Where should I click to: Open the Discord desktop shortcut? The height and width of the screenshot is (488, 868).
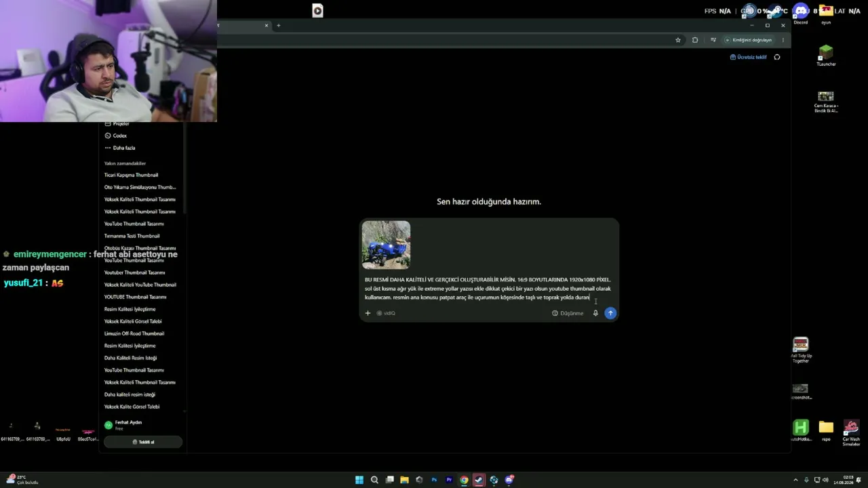[801, 14]
